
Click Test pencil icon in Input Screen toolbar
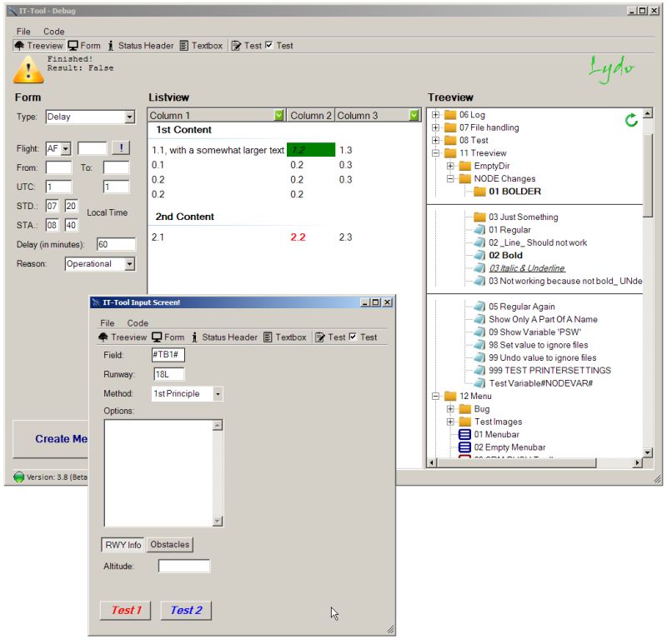(320, 337)
